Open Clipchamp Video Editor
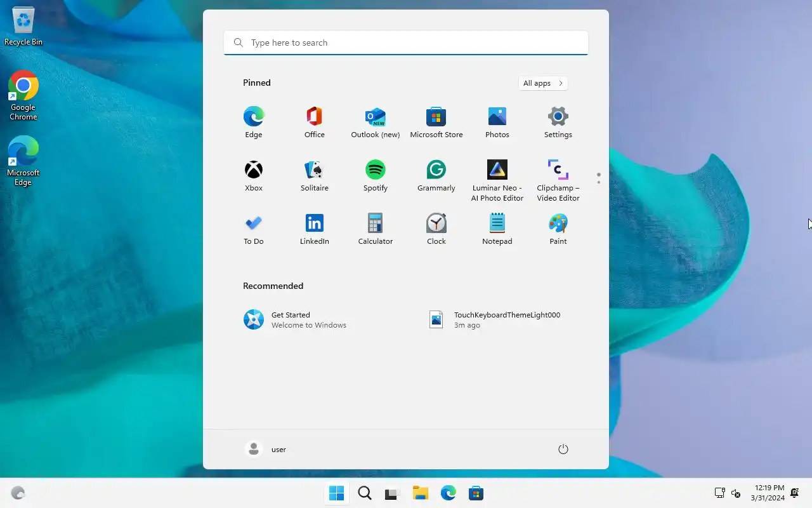 coord(558,180)
